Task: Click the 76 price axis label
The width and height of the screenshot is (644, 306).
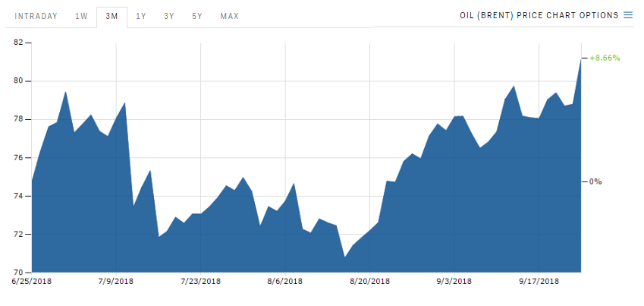Action: 17,157
